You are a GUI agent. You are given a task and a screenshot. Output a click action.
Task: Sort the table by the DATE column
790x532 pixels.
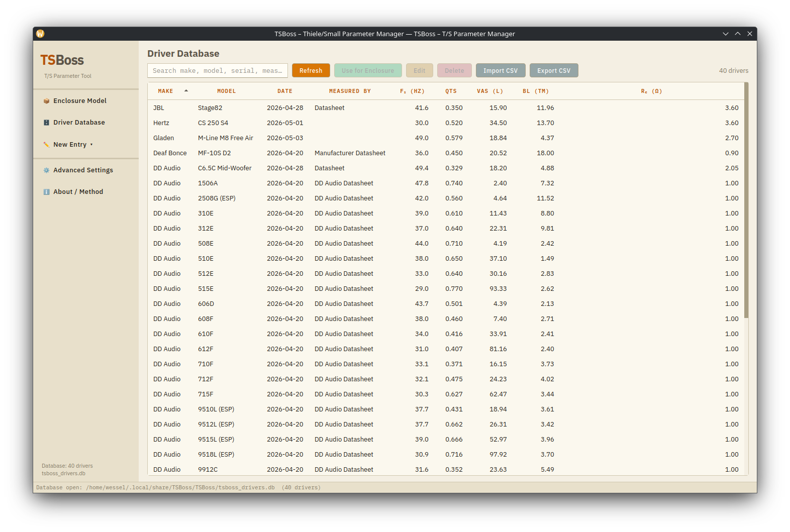tap(285, 91)
